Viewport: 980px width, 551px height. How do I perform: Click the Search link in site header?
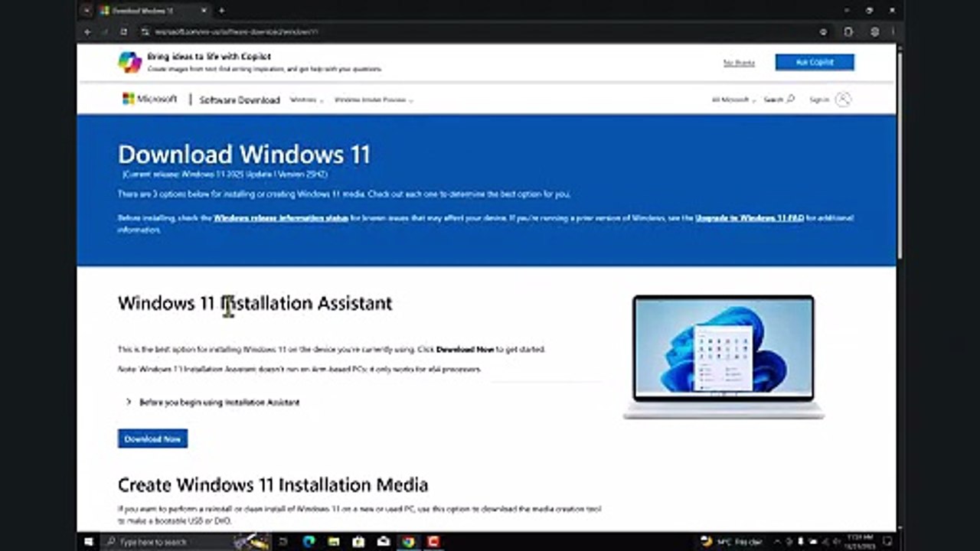click(779, 99)
